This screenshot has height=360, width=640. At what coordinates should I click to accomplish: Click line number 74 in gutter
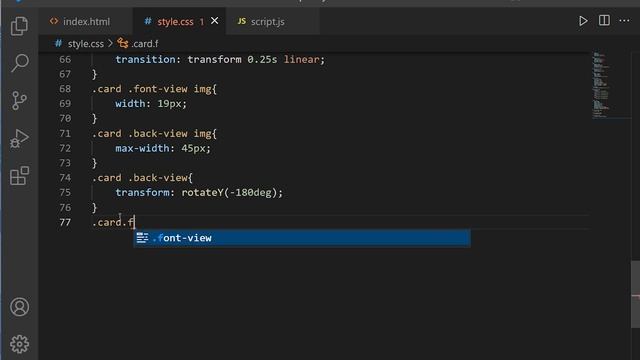(x=65, y=178)
